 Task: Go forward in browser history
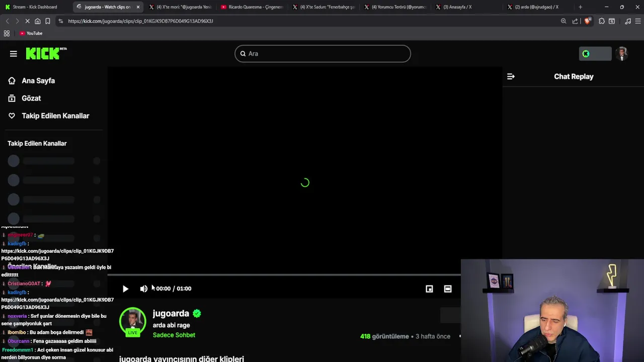(x=17, y=21)
